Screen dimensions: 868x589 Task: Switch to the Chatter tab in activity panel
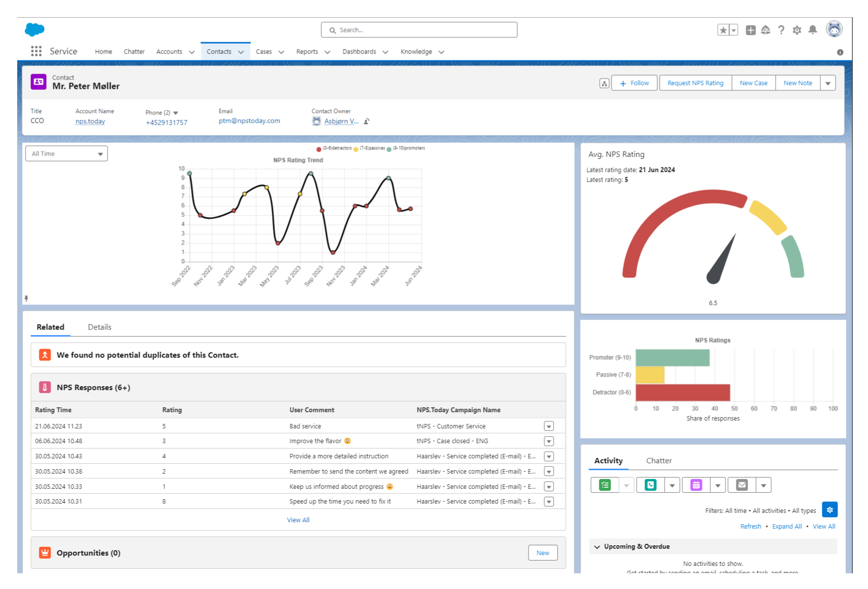click(658, 461)
